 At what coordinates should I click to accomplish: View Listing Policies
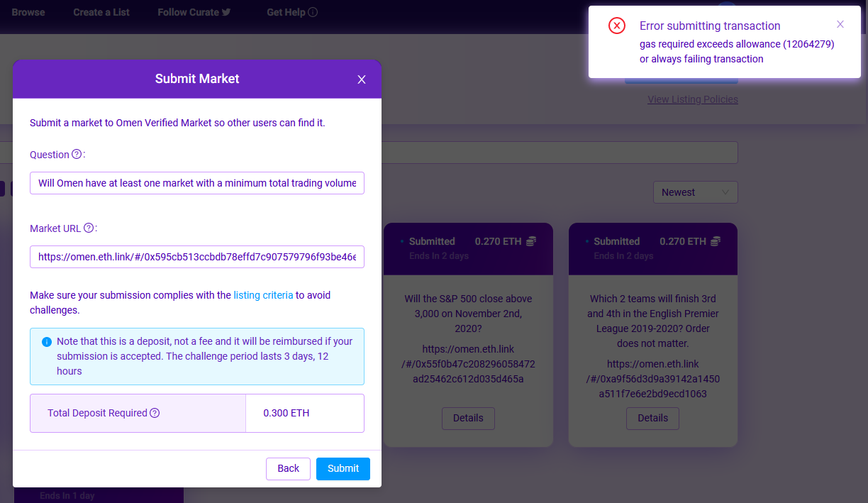[x=692, y=99]
